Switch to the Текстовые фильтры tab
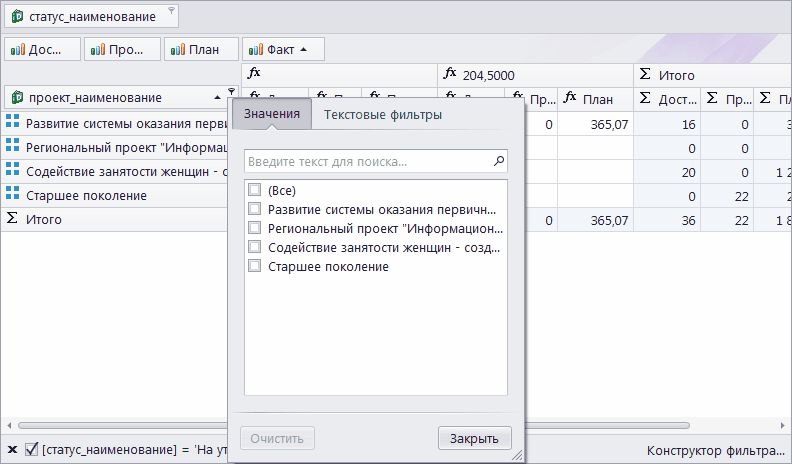The image size is (792, 464). pos(382,115)
